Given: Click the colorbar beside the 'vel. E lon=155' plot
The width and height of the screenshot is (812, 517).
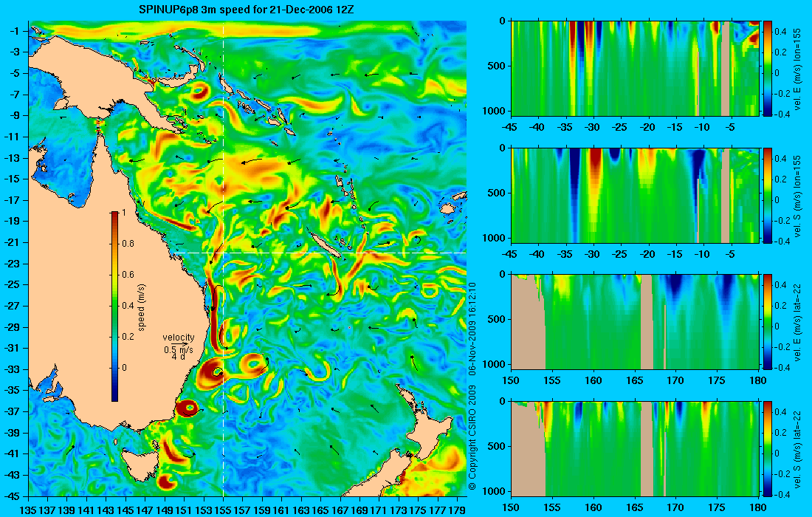Looking at the screenshot, I should coord(767,69).
